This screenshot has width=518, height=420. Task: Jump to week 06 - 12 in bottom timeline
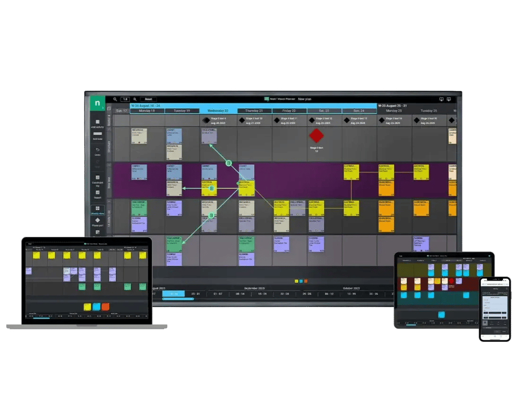tap(329, 294)
